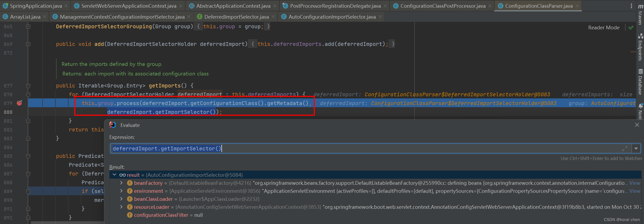Open ManagementContextConfigurationImportSelector.java tab
The height and width of the screenshot is (224, 644).
(x=122, y=17)
